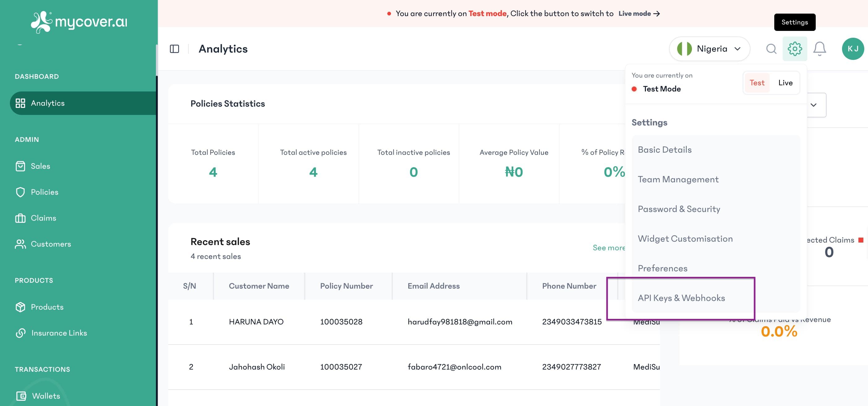Viewport: 868px width, 406px height.
Task: Expand the chevron beside the statistics filter
Action: pos(814,105)
